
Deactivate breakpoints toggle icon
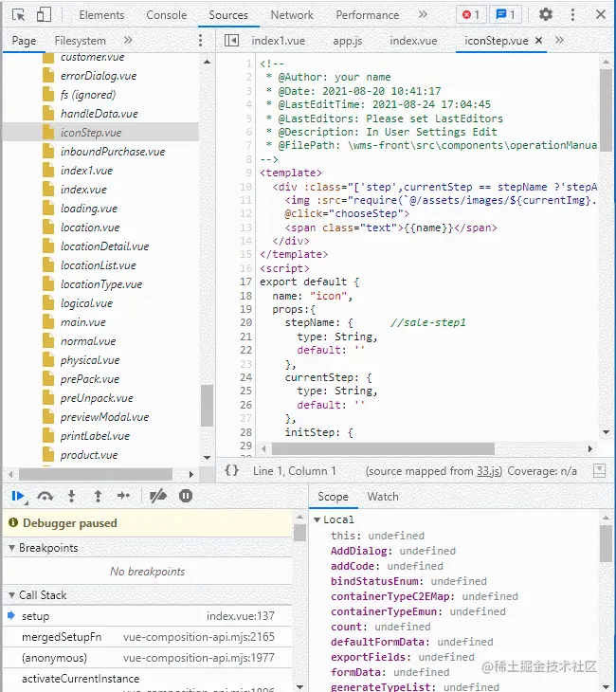(x=158, y=497)
